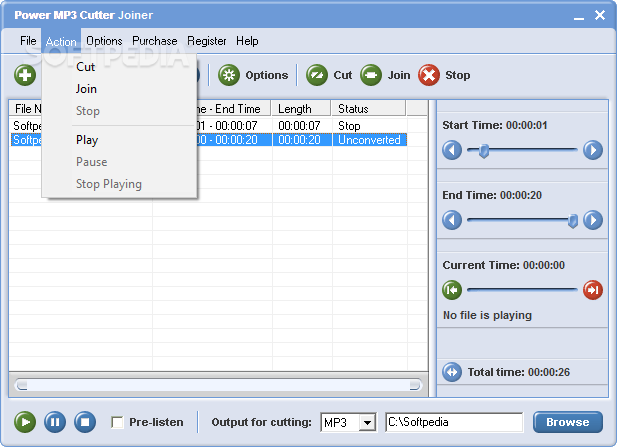Open the Register menu
This screenshot has height=447, width=617.
207,41
